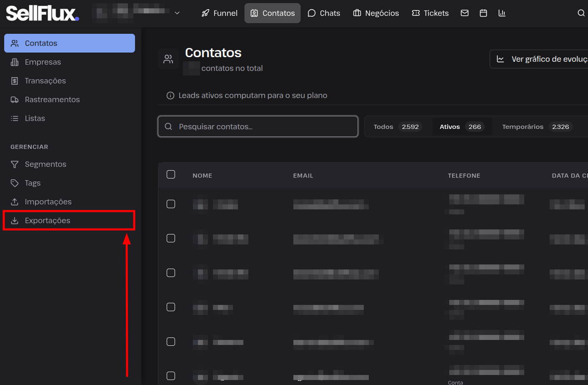Image resolution: width=588 pixels, height=385 pixels.
Task: Check the first contact row checkbox
Action: point(171,204)
